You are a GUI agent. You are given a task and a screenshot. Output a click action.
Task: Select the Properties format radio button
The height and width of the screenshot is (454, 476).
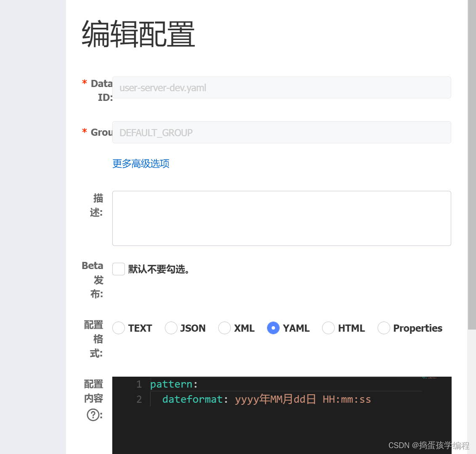[x=384, y=328]
